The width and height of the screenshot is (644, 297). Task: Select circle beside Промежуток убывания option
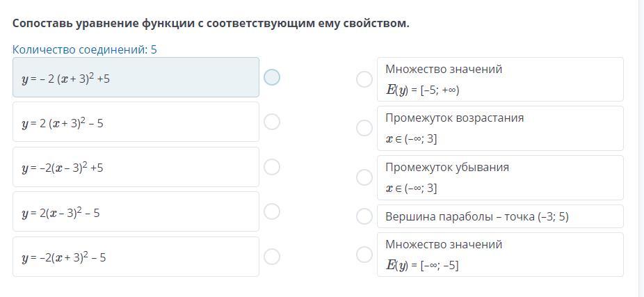tap(364, 177)
